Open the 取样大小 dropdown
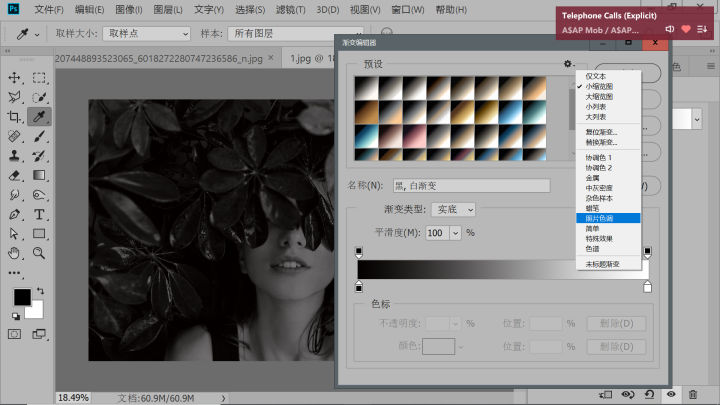This screenshot has width=720, height=405. pyautogui.click(x=147, y=33)
